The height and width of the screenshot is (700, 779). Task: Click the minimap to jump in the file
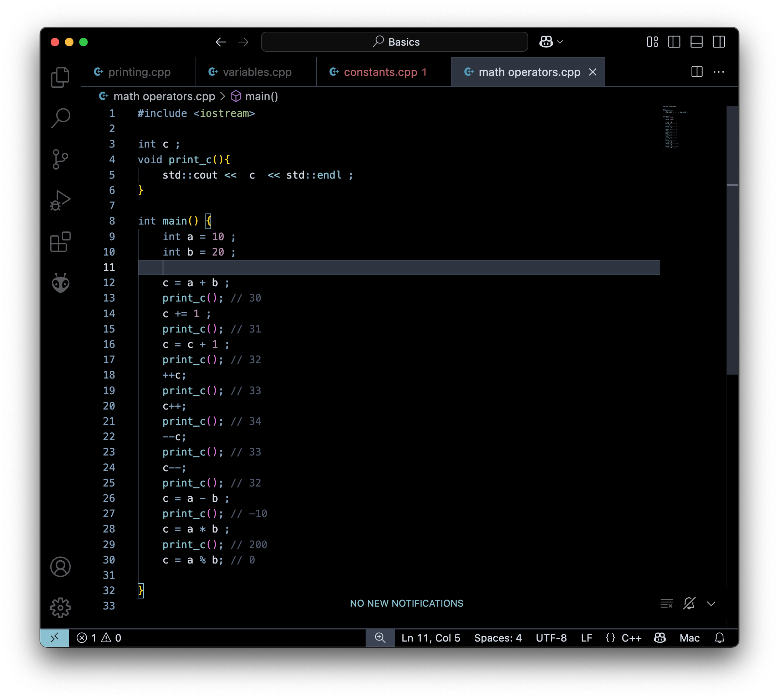click(x=672, y=127)
